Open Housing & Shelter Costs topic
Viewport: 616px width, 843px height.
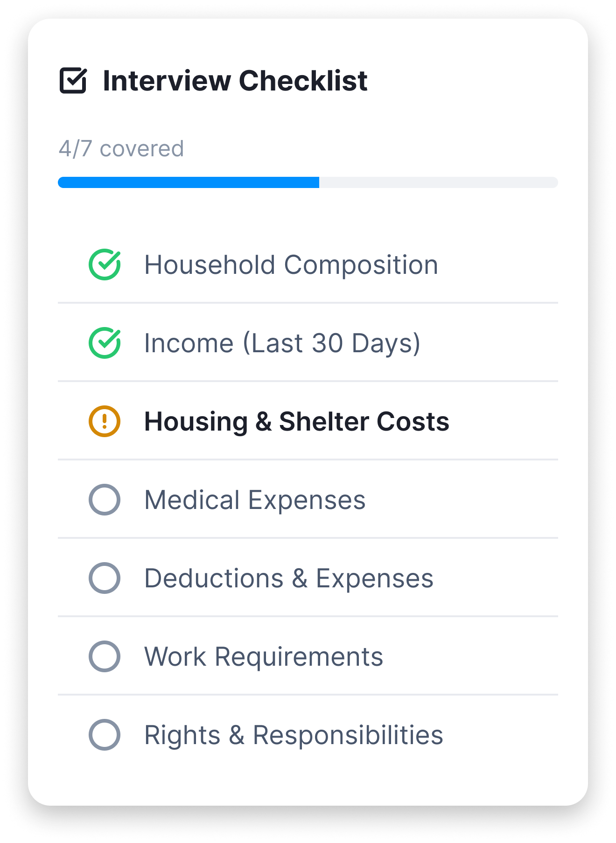pos(297,422)
